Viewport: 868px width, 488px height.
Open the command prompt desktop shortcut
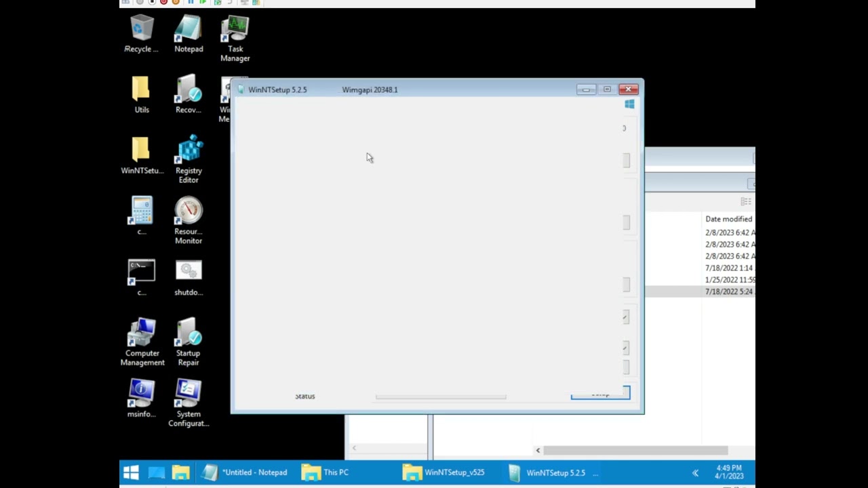click(x=141, y=278)
